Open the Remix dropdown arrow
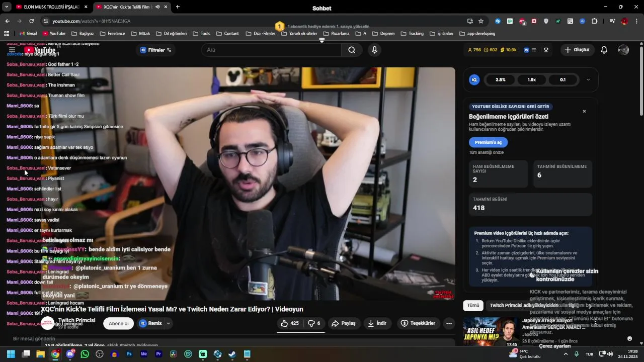The height and width of the screenshot is (362, 644). 169,323
